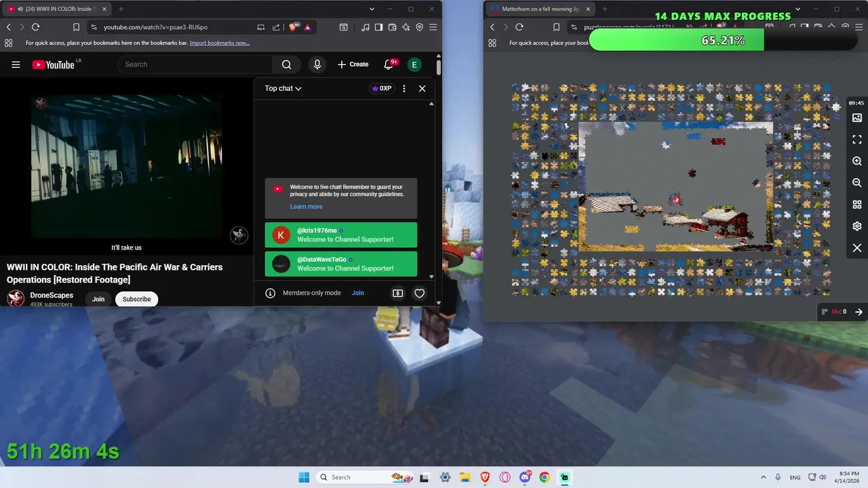Open live chat three-dot options menu
The width and height of the screenshot is (868, 488).
(404, 88)
